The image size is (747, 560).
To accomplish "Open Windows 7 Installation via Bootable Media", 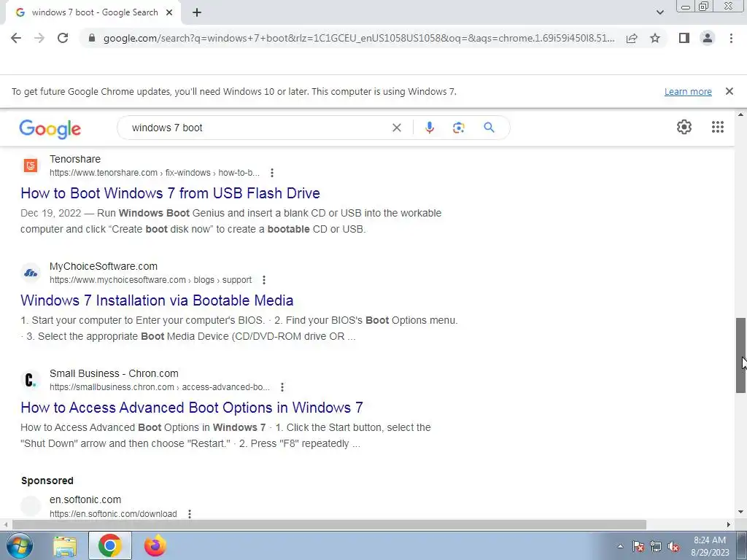I will point(157,300).
